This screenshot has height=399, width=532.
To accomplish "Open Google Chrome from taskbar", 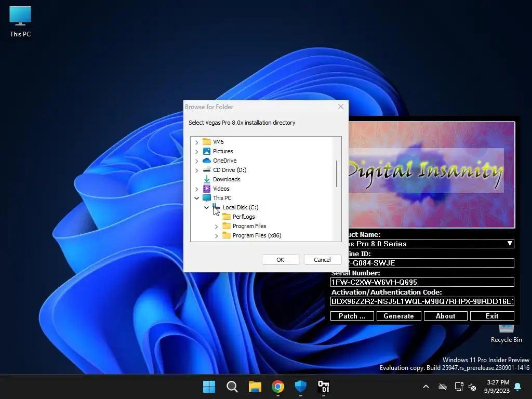I will [278, 387].
